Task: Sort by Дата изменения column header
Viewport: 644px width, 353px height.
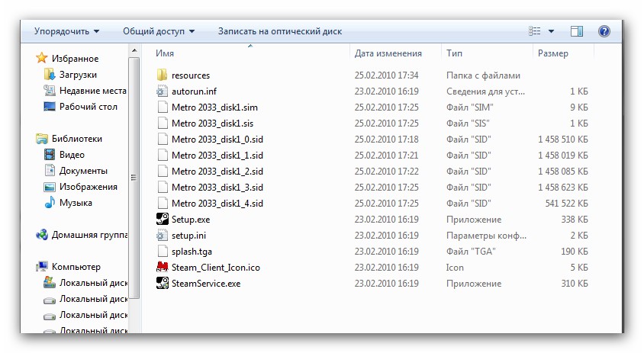Action: click(x=388, y=53)
